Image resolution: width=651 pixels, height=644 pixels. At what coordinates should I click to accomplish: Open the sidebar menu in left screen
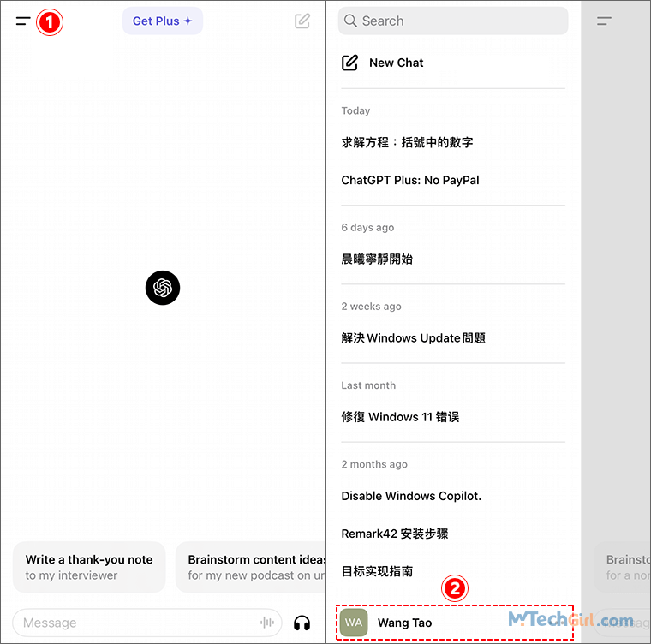point(23,21)
